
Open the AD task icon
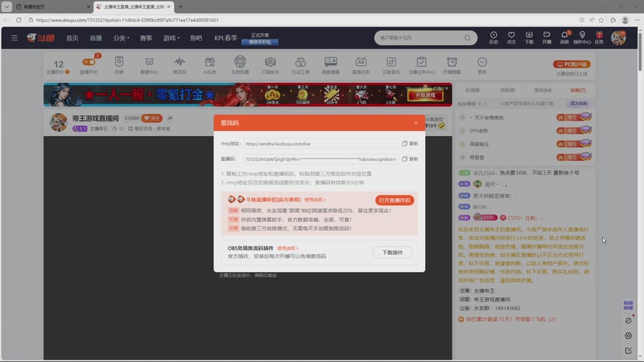tap(361, 65)
